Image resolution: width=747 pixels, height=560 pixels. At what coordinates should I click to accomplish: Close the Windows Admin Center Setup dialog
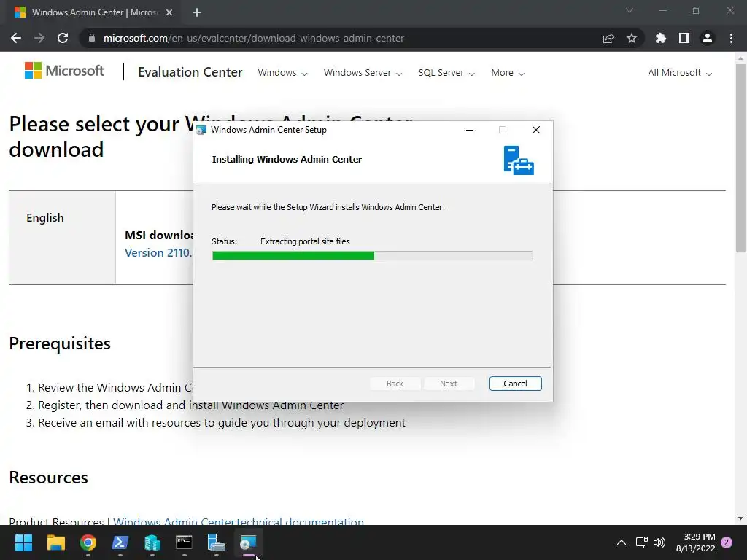coord(536,130)
